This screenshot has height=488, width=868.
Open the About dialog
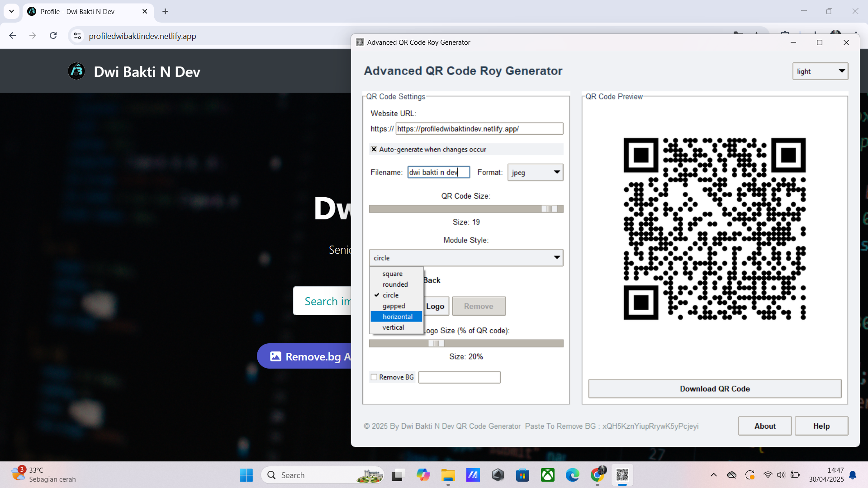[765, 426]
